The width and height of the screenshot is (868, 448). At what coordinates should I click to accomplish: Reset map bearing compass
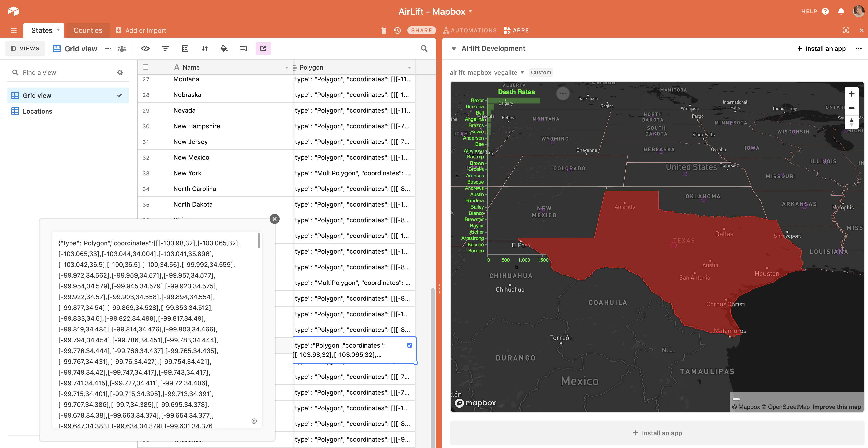click(x=851, y=122)
